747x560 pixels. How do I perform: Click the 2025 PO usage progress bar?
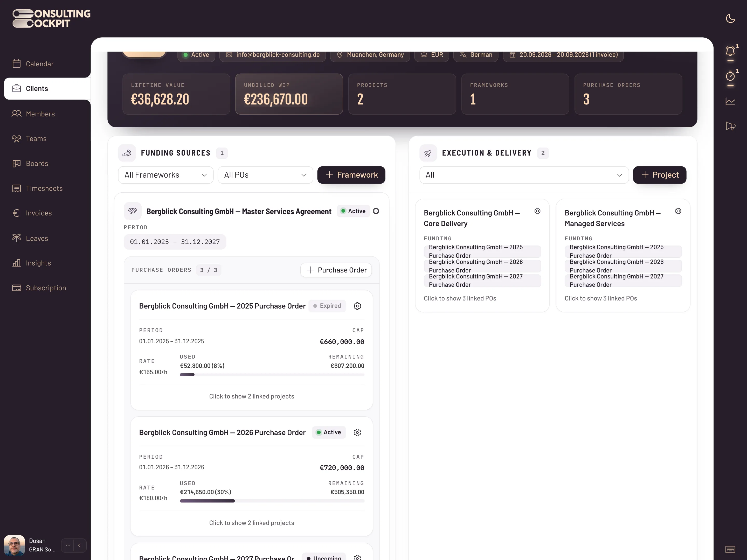click(272, 375)
